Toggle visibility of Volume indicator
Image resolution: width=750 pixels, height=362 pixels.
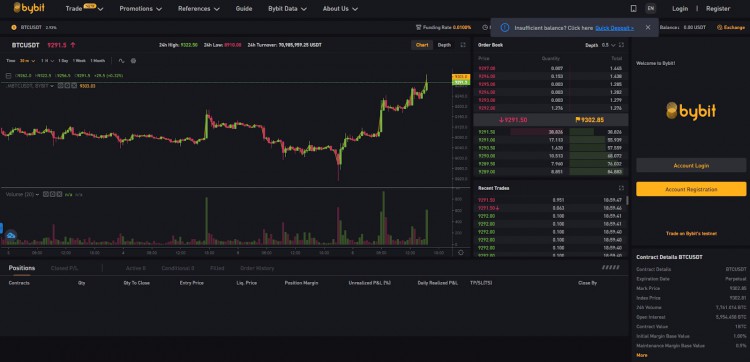click(46, 194)
